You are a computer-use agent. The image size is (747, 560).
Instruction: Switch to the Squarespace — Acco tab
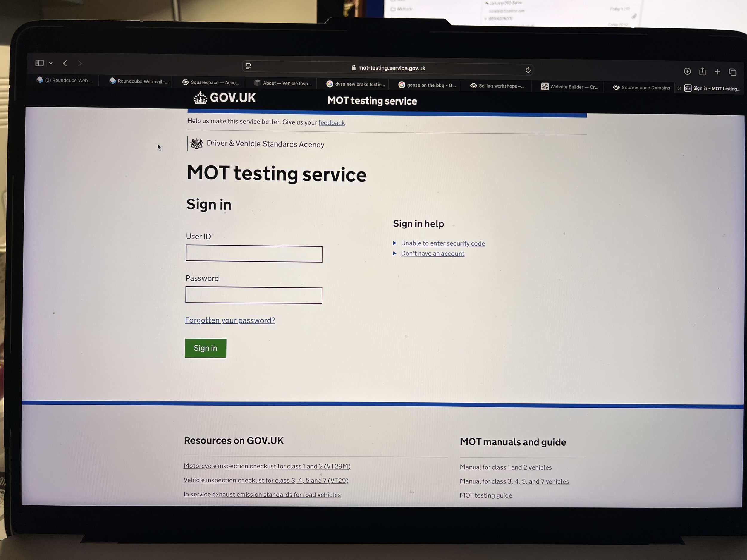(211, 82)
